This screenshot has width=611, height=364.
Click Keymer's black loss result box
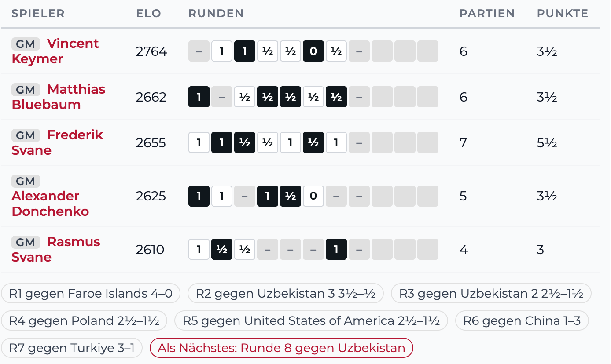click(313, 51)
